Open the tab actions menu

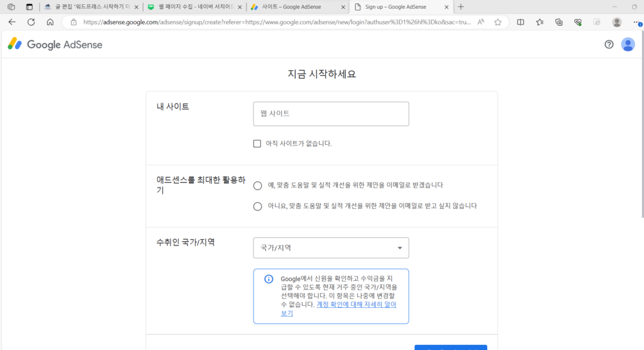29,7
